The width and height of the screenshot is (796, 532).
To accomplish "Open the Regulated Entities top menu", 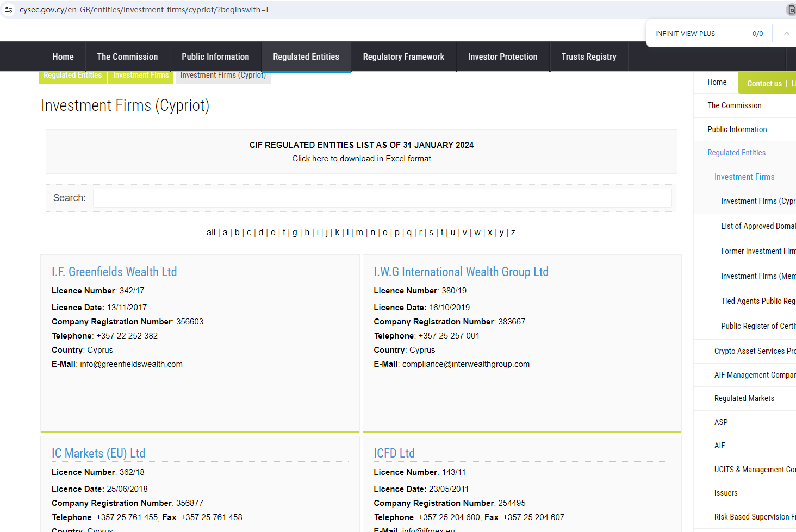I will point(306,57).
